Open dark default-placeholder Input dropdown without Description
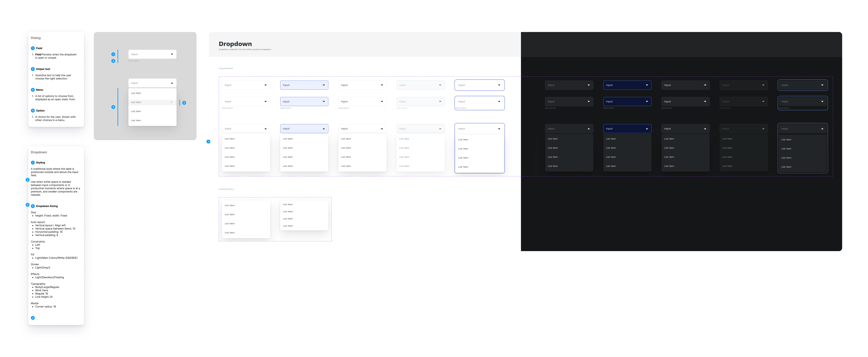868x357 pixels. pyautogui.click(x=569, y=85)
